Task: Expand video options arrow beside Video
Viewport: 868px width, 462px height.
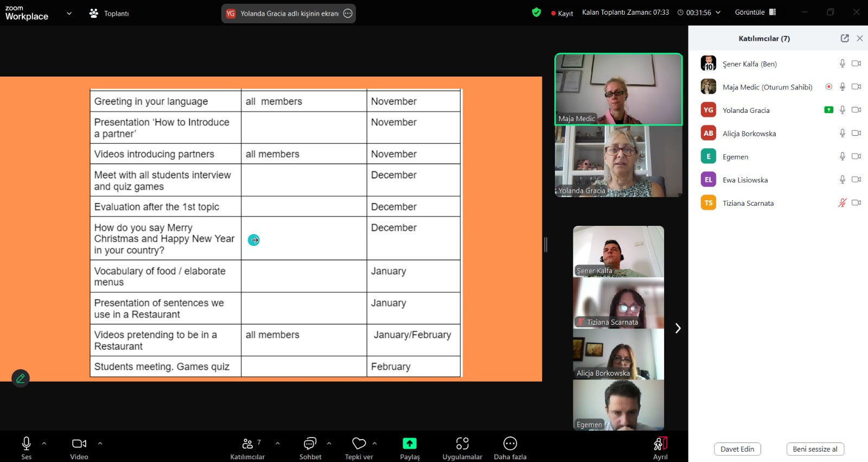Action: (100, 444)
